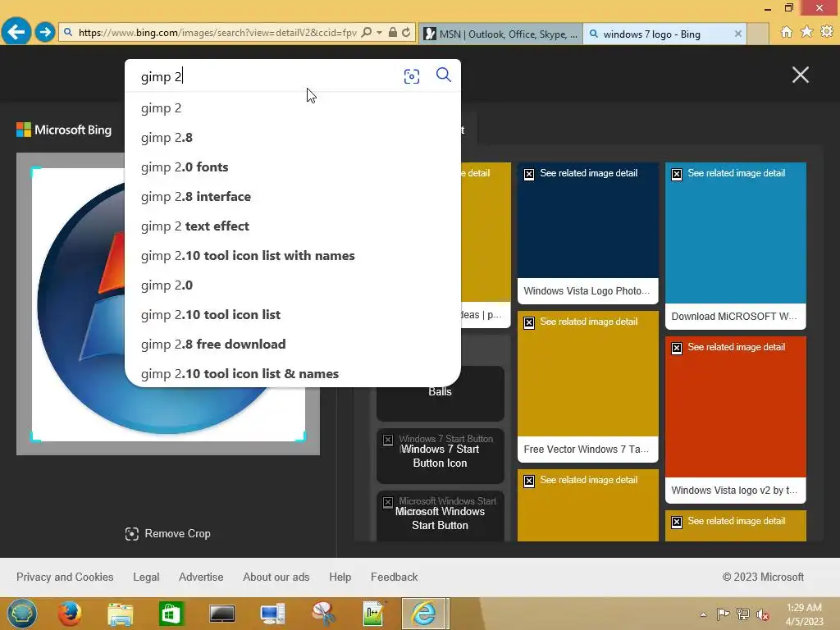
Task: Open Windows Vista logo v2 related image
Action: [x=736, y=419]
